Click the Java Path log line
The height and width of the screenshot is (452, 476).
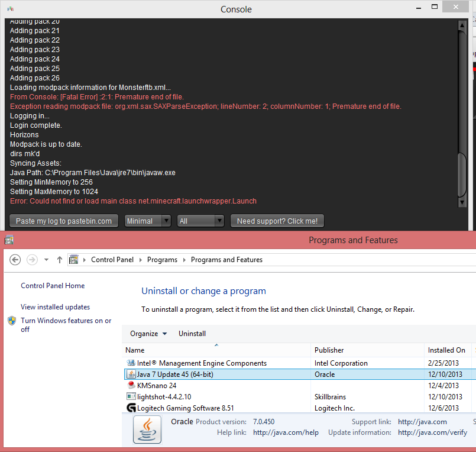point(93,173)
